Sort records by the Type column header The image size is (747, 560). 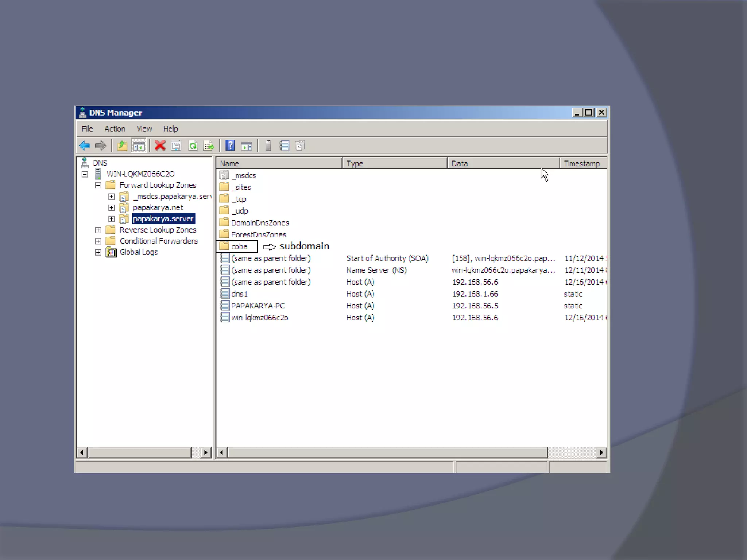point(394,163)
